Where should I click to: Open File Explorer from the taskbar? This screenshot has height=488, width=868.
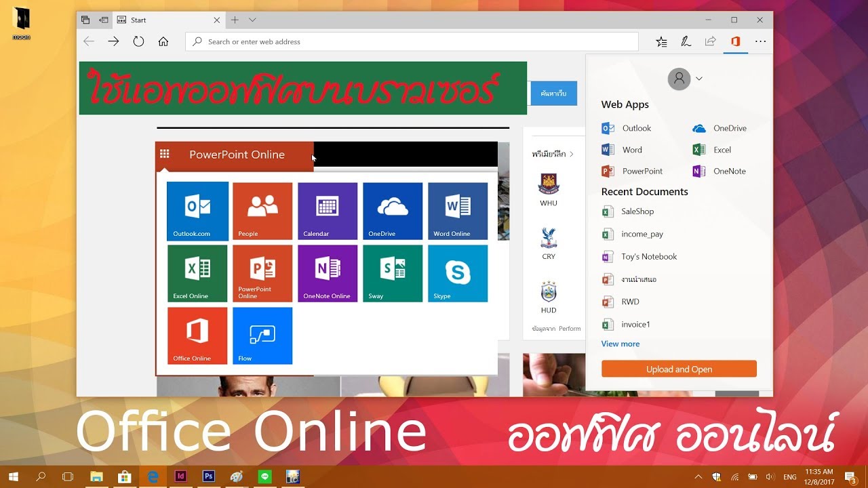click(96, 476)
